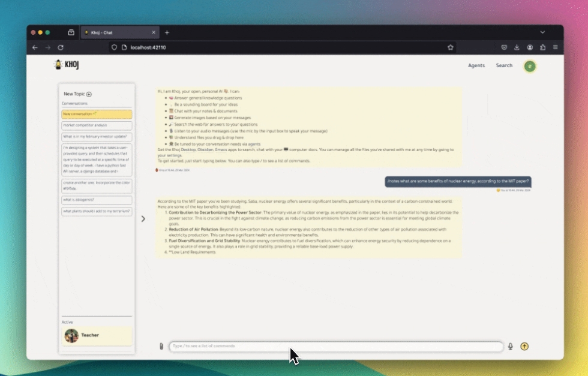Image resolution: width=588 pixels, height=376 pixels.
Task: Collapse the sidebar with chevron arrow
Action: (143, 219)
